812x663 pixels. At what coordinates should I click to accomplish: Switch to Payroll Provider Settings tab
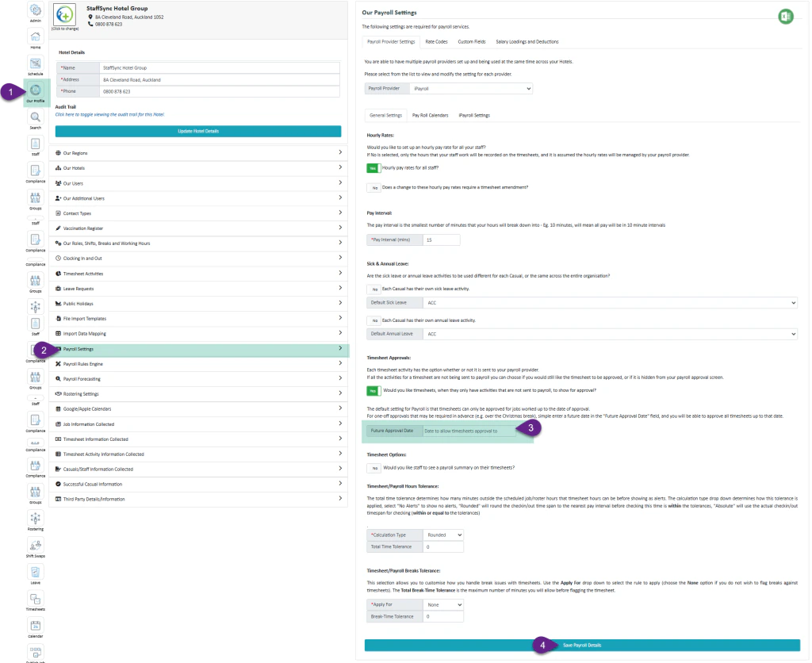pyautogui.click(x=391, y=42)
